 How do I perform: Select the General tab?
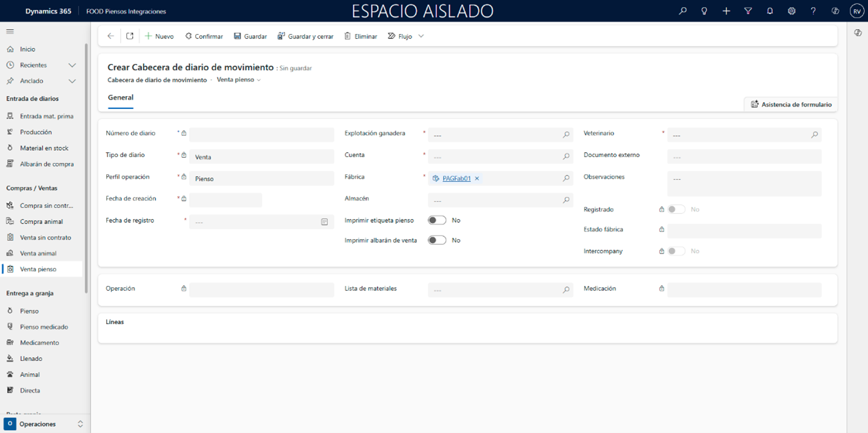click(121, 98)
